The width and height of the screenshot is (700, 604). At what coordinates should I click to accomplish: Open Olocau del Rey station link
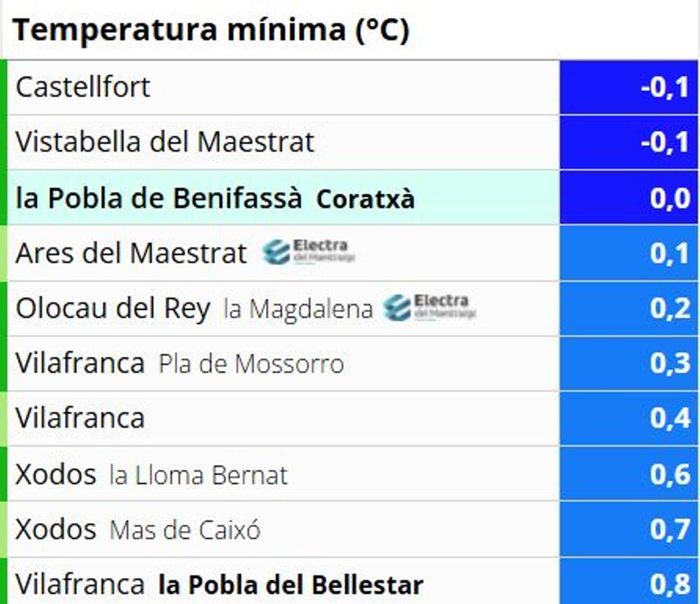click(x=113, y=308)
